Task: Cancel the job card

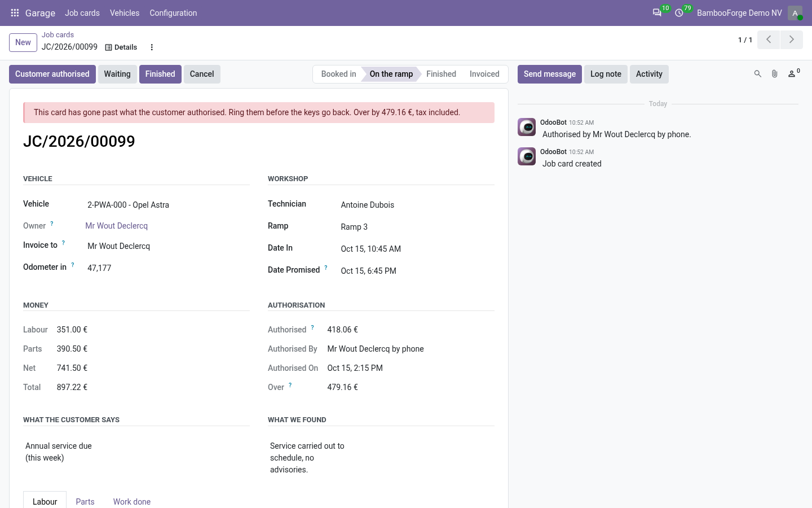Action: (202, 74)
